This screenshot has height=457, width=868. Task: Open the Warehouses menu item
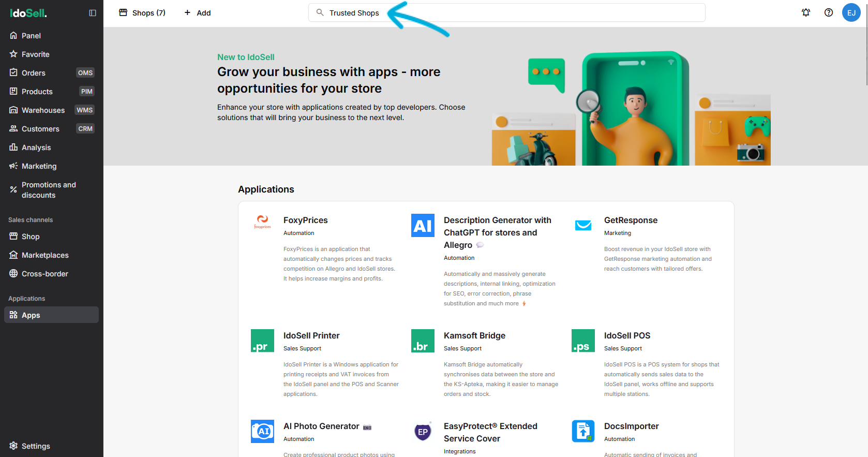coord(51,110)
